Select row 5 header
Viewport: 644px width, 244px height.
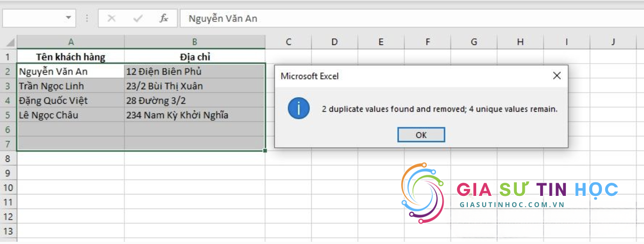(x=8, y=115)
